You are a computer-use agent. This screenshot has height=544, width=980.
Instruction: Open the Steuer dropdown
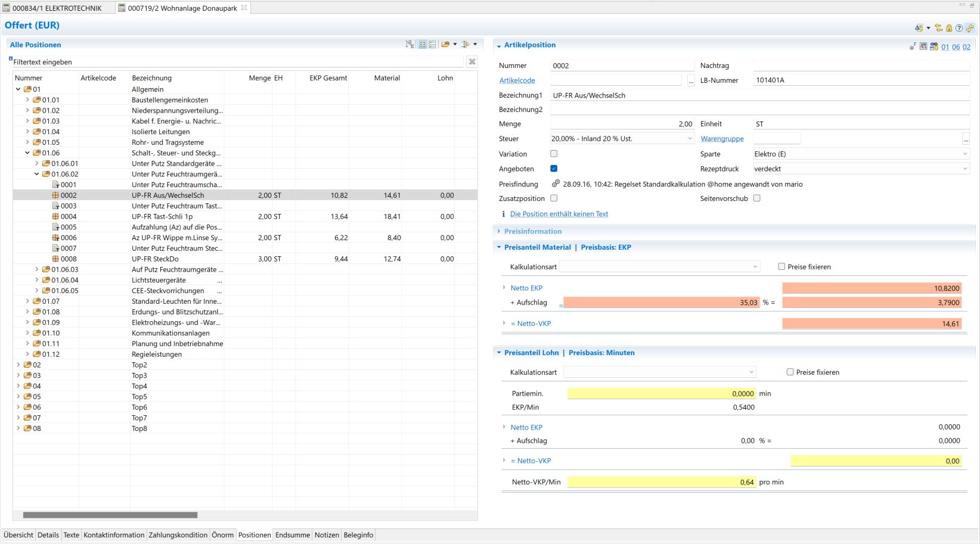tap(690, 139)
